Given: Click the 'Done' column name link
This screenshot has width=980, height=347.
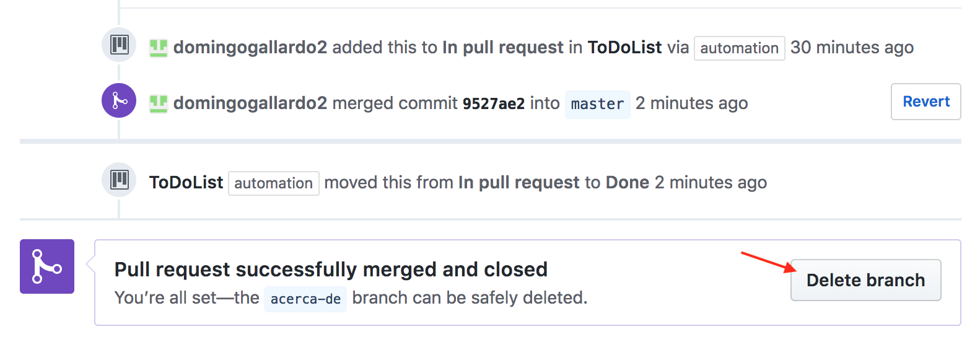Looking at the screenshot, I should click(x=627, y=183).
